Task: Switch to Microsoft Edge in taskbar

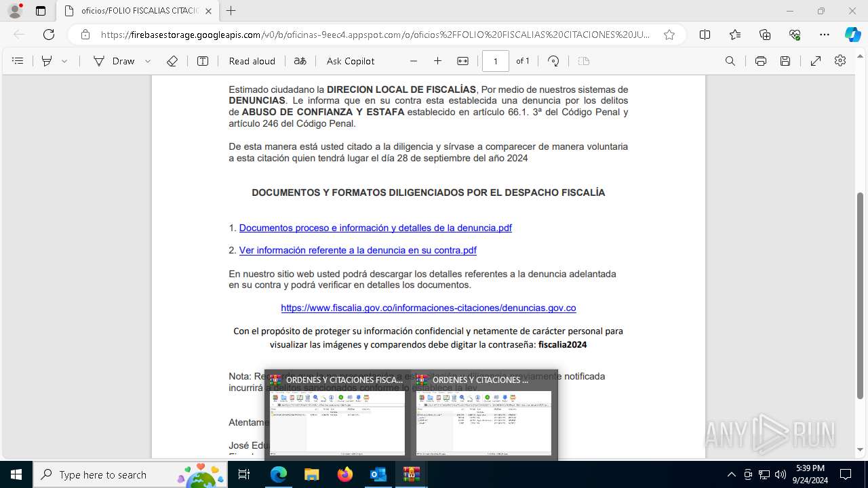Action: 279,474
